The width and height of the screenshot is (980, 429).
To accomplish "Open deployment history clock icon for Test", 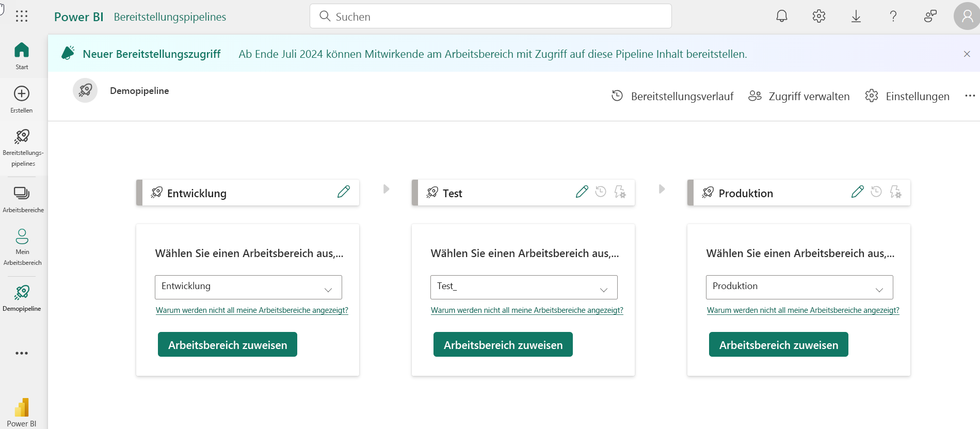I will point(600,192).
